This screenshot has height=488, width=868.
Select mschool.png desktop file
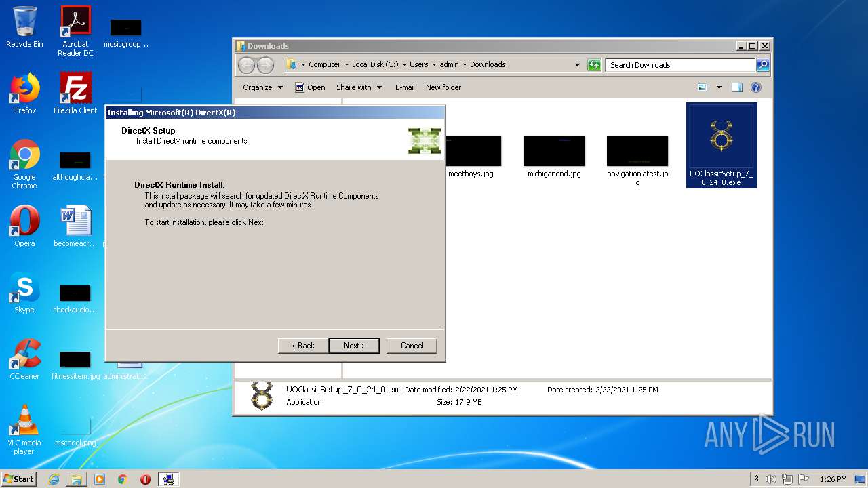[75, 432]
